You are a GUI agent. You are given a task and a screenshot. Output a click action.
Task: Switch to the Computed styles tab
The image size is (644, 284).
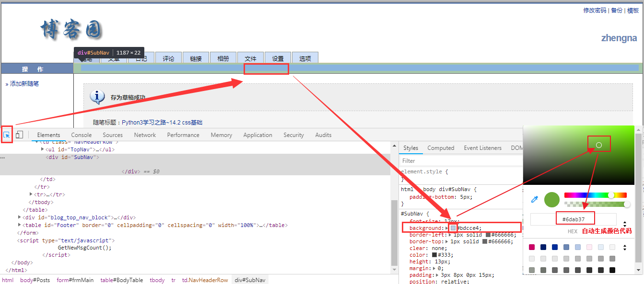[440, 148]
